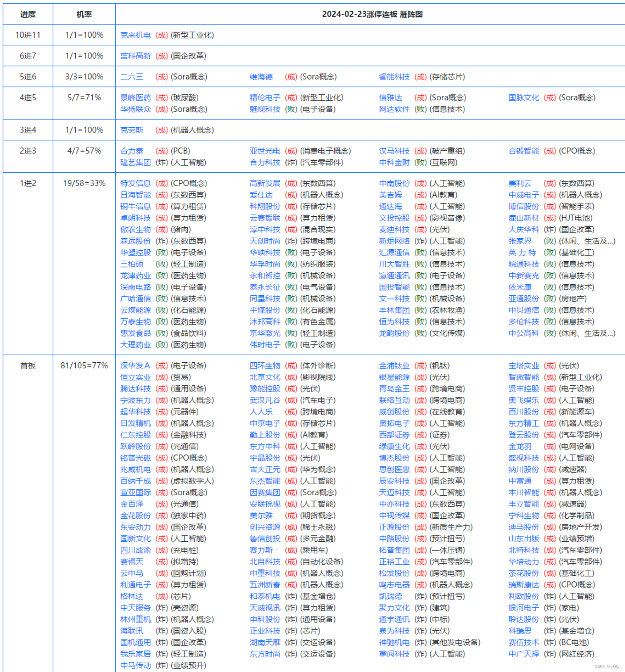
Task: Open the 文投控股 link
Action: pyautogui.click(x=394, y=218)
